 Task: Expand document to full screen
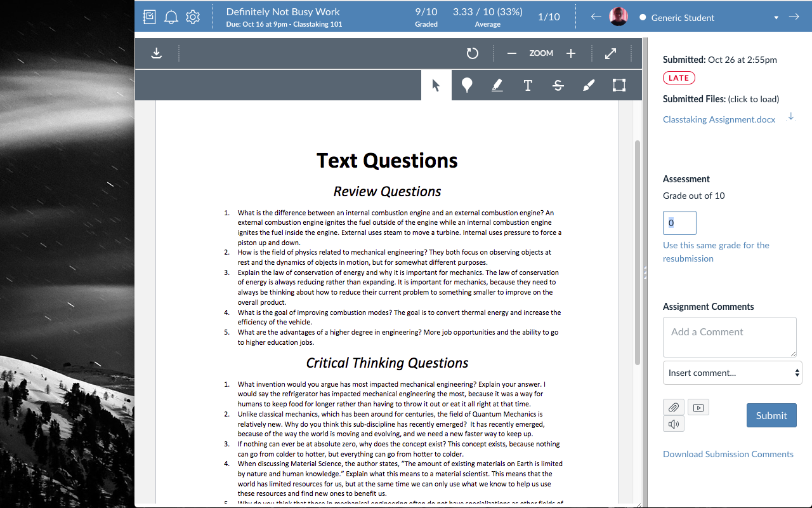point(610,53)
